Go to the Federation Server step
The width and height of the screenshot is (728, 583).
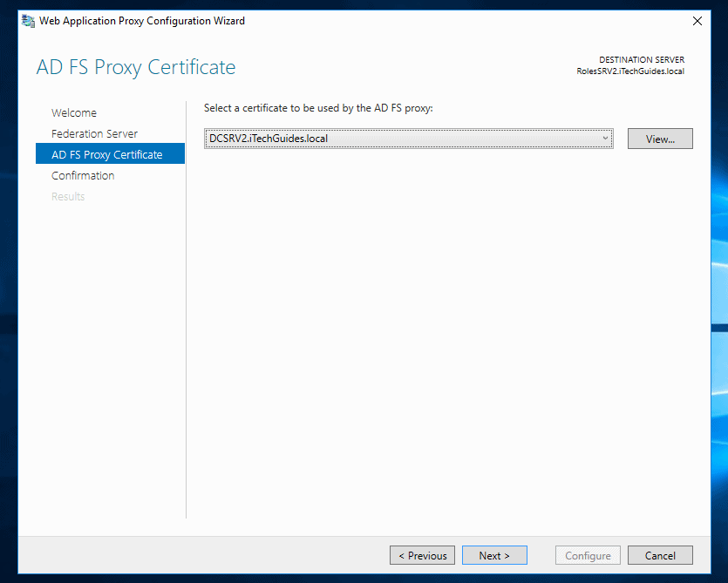click(94, 133)
